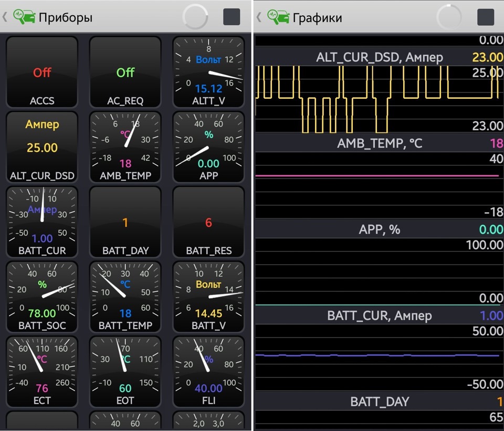Tap the pink AMB_TEMP graph line area
The image size is (504, 431).
point(379,185)
